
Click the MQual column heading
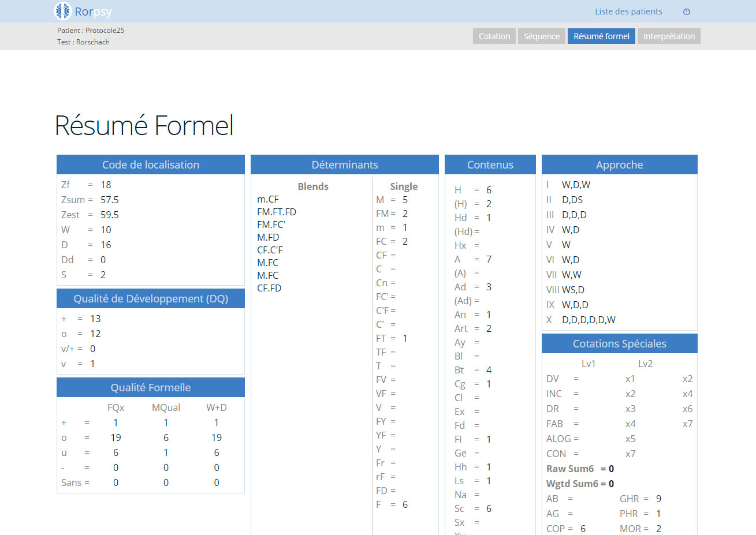(166, 407)
